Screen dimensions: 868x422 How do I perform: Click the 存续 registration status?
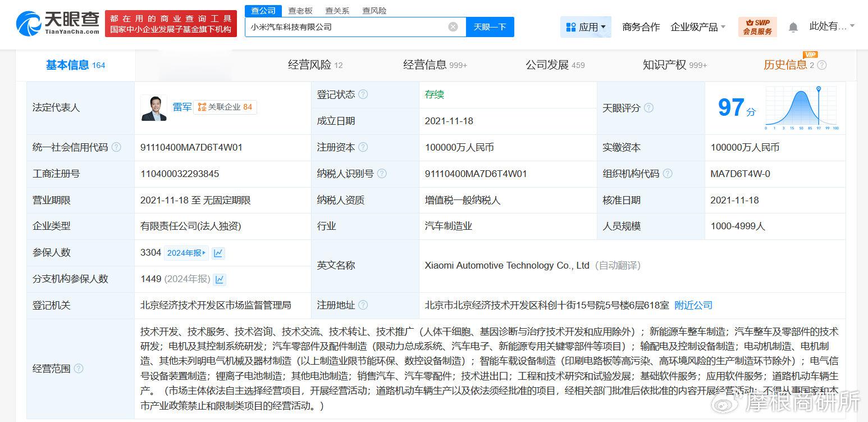[435, 94]
